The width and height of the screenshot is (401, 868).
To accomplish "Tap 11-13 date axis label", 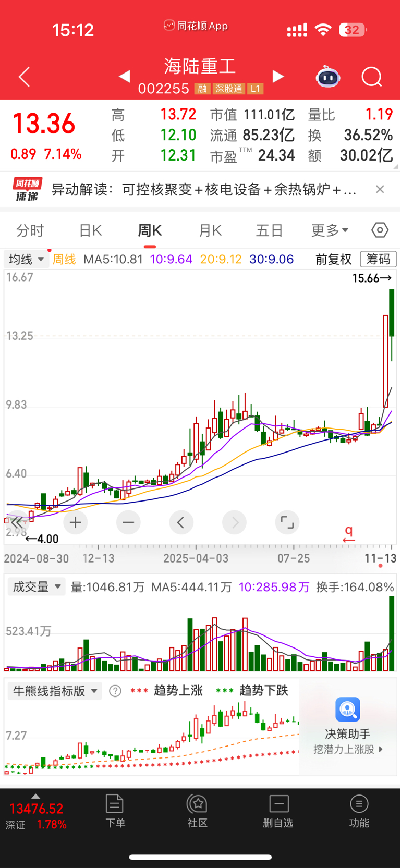I will [x=380, y=558].
